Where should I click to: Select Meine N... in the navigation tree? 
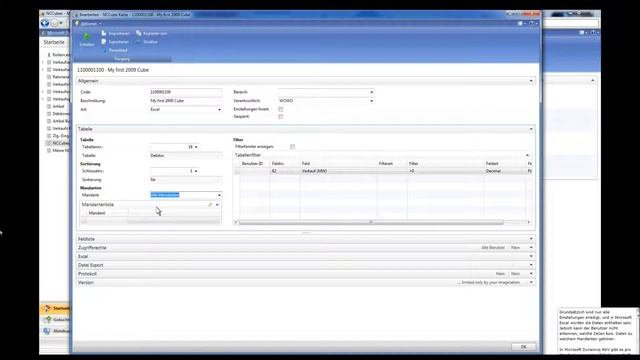61,151
